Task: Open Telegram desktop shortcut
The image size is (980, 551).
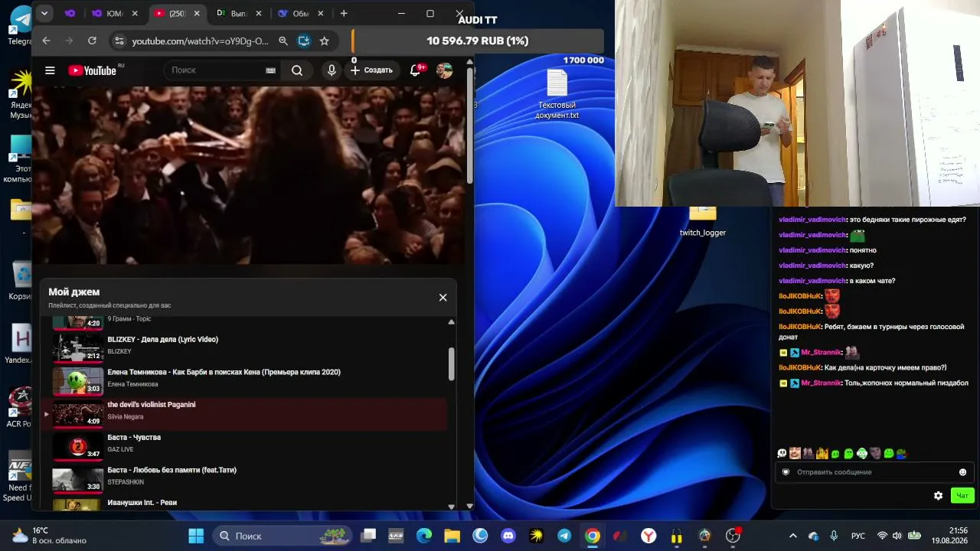Action: tap(20, 25)
